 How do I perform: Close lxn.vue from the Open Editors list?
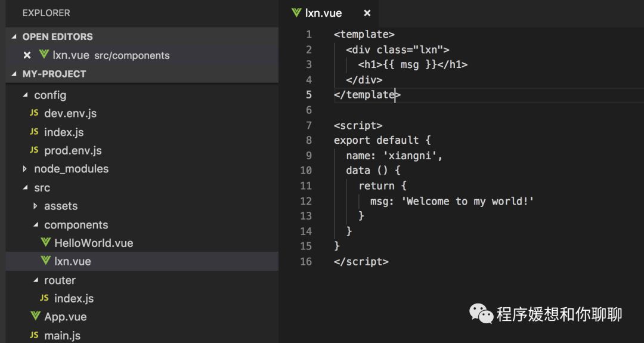26,55
